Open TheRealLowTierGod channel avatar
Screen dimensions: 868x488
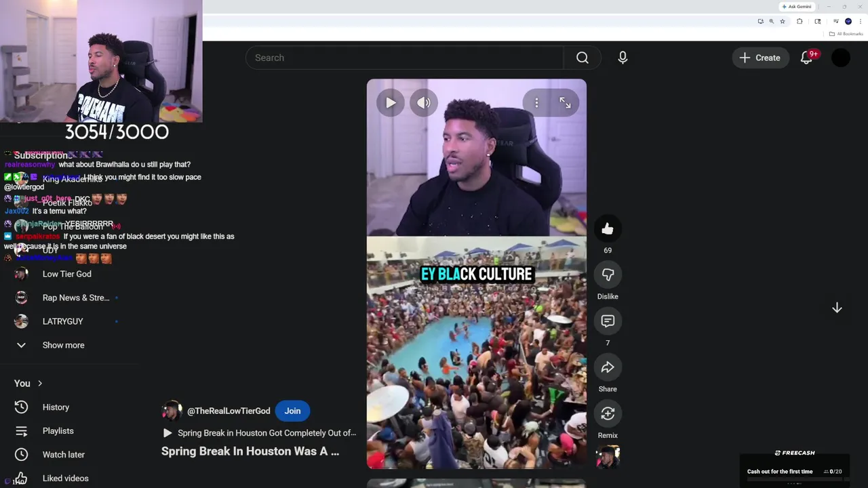[x=172, y=411]
